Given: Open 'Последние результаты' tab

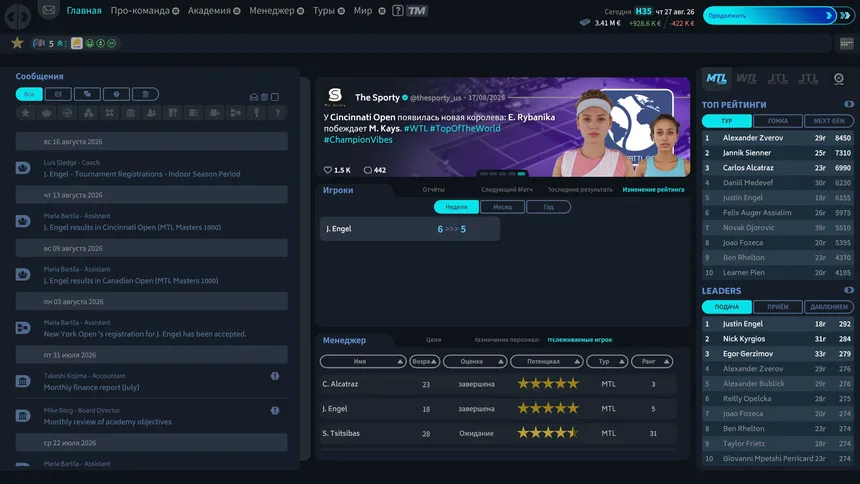Looking at the screenshot, I should click(x=580, y=189).
